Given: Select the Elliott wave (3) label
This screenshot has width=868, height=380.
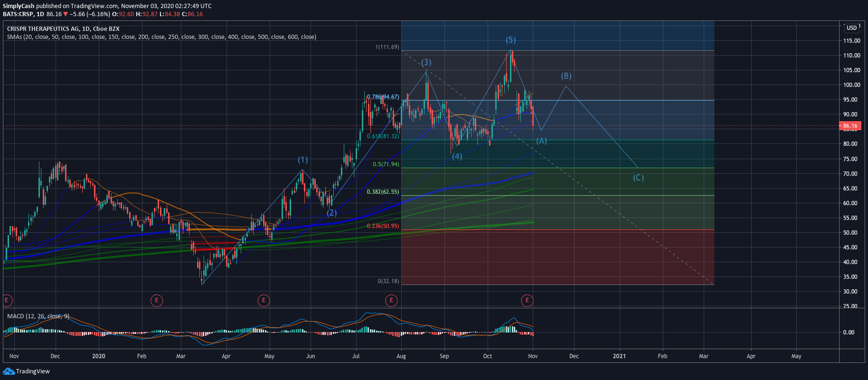Looking at the screenshot, I should coord(426,62).
